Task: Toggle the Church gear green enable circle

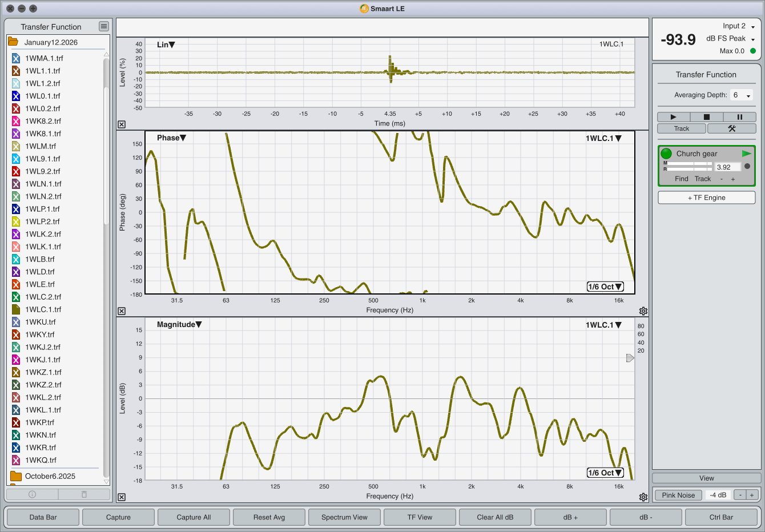Action: 666,154
